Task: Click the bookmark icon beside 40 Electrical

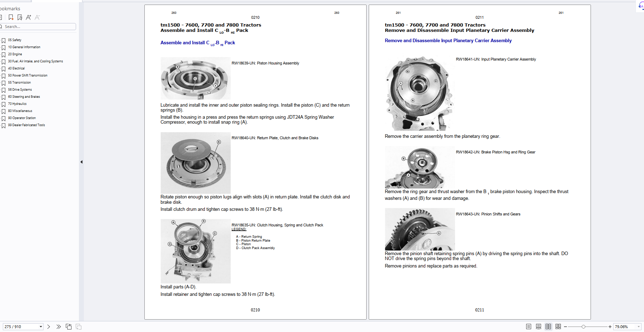Action: pyautogui.click(x=4, y=69)
